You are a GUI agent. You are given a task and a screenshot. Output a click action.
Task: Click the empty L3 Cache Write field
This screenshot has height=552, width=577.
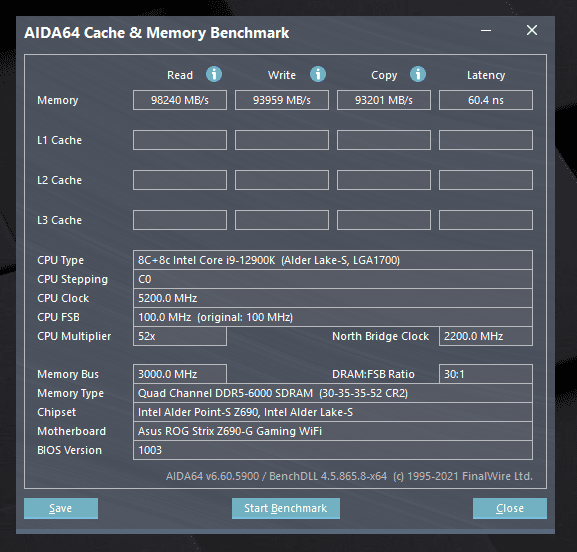coord(282,220)
